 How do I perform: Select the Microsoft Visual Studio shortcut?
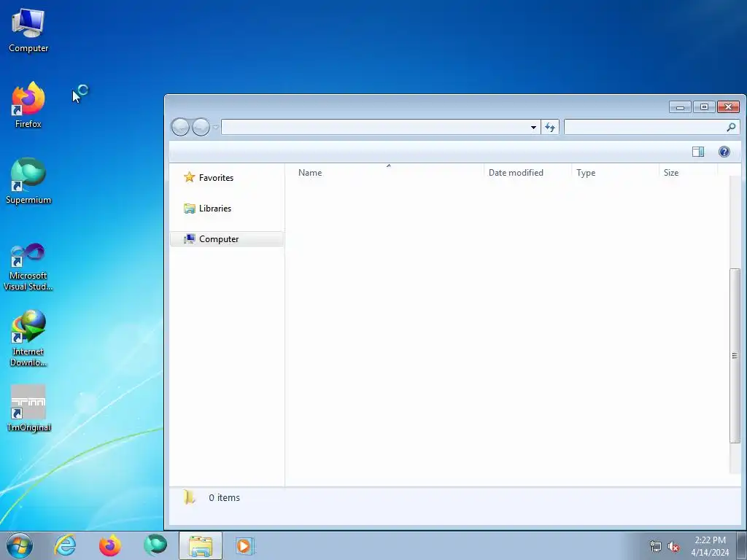point(28,267)
